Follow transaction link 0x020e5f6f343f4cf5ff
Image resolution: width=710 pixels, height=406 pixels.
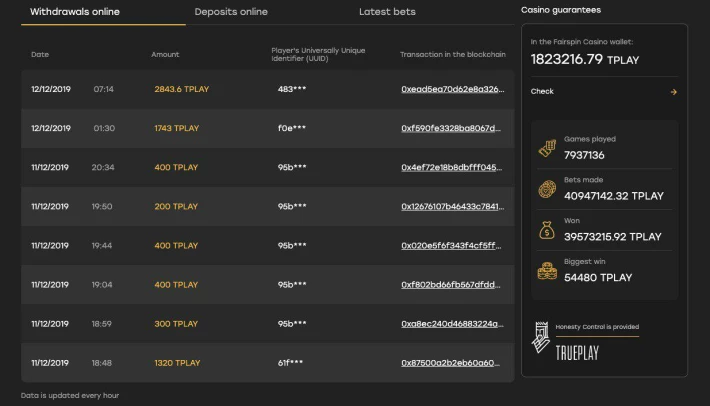pos(451,246)
